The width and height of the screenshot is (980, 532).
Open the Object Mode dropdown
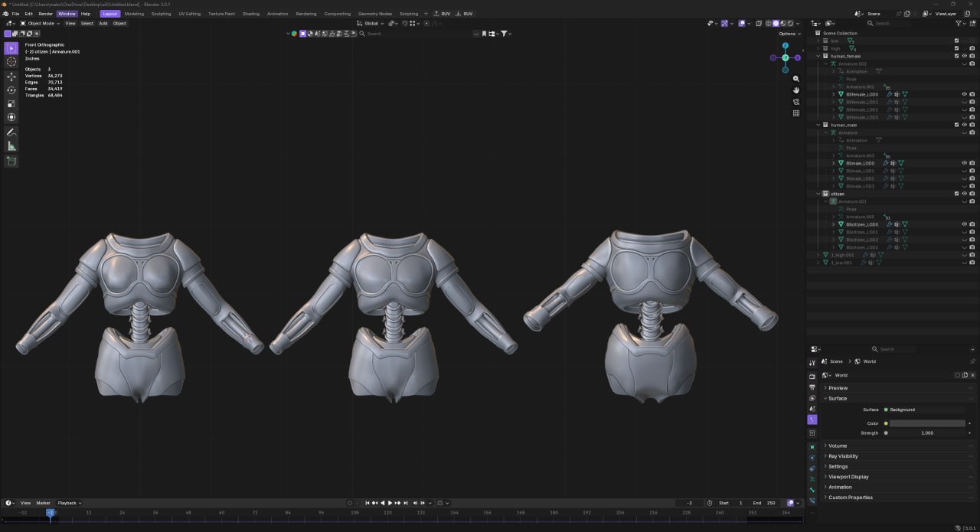click(x=41, y=23)
